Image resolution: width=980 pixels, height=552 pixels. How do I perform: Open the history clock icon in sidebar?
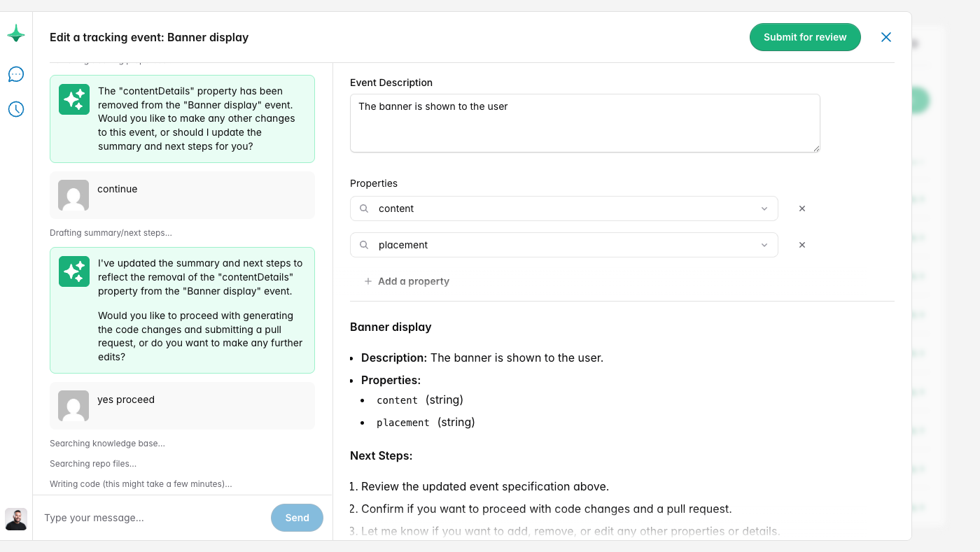pos(15,109)
